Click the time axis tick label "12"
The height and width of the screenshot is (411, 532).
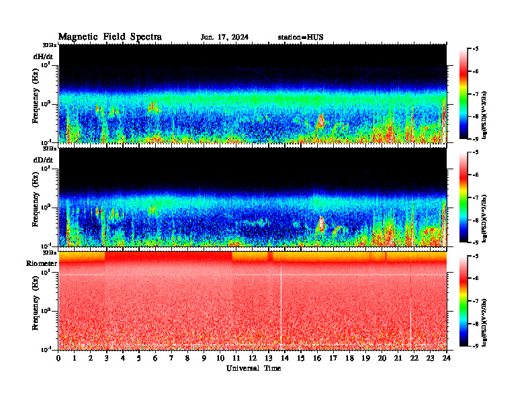click(x=253, y=358)
